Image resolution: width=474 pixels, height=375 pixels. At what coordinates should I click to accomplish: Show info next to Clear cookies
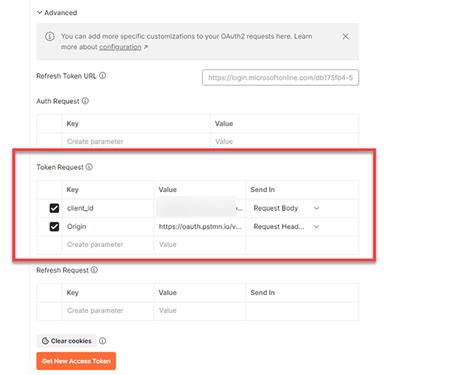point(103,341)
